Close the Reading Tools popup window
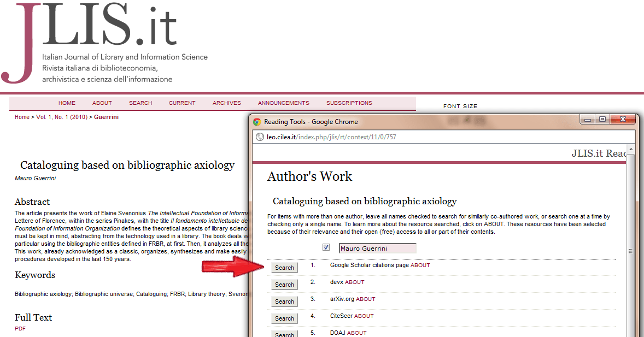Image resolution: width=644 pixels, height=337 pixels. (623, 120)
